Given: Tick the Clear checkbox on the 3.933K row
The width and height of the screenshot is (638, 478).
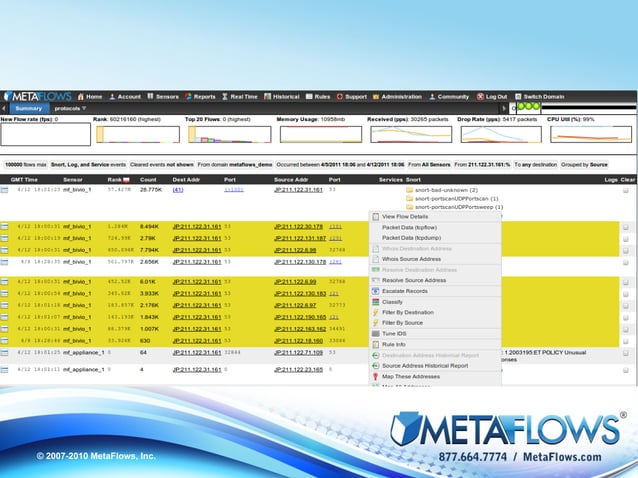Looking at the screenshot, I should (x=626, y=294).
